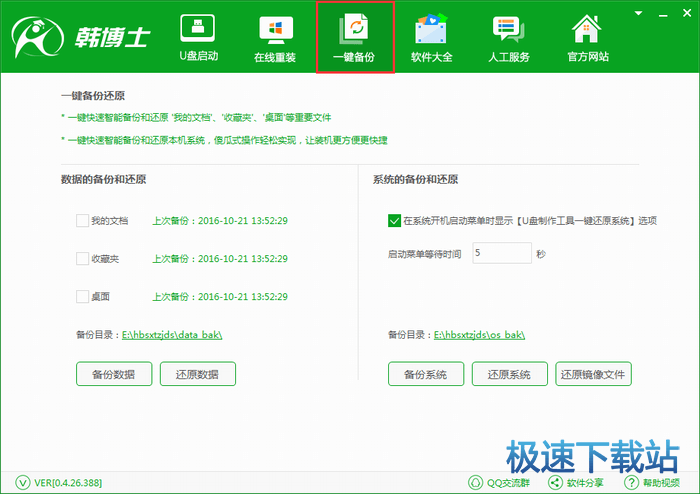
Task: Select the 一键备份 tab
Action: point(354,38)
